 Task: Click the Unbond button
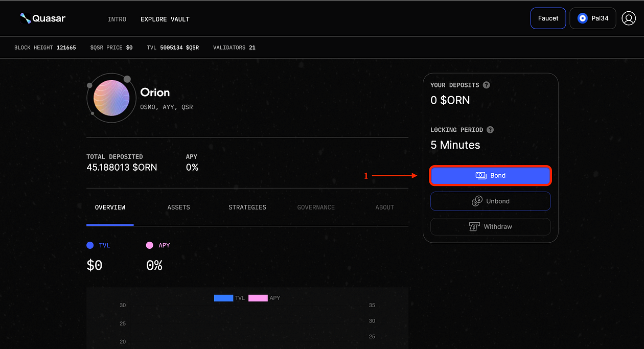(x=491, y=201)
